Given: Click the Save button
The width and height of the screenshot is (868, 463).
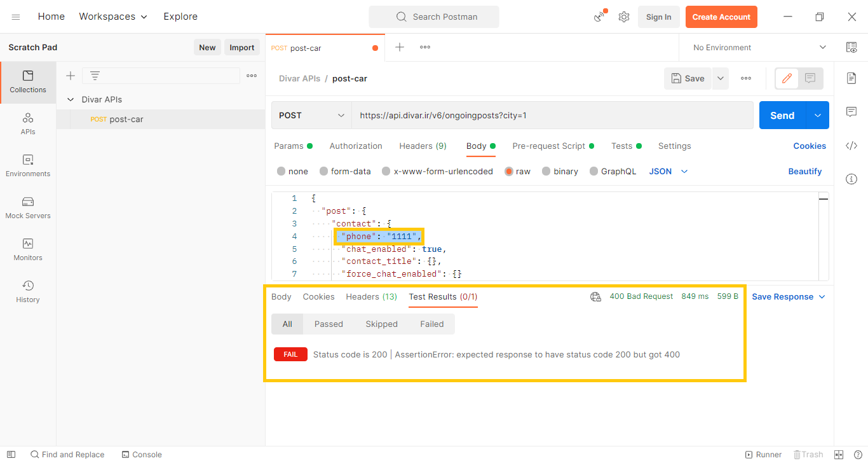Looking at the screenshot, I should [688, 78].
